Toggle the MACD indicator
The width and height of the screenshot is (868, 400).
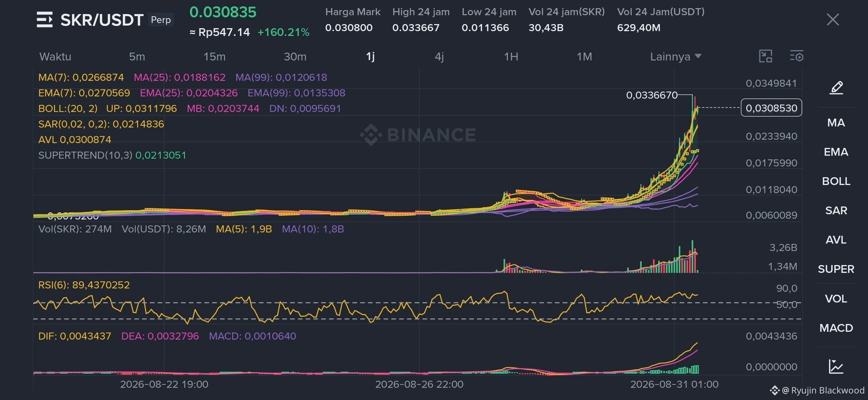pos(836,328)
